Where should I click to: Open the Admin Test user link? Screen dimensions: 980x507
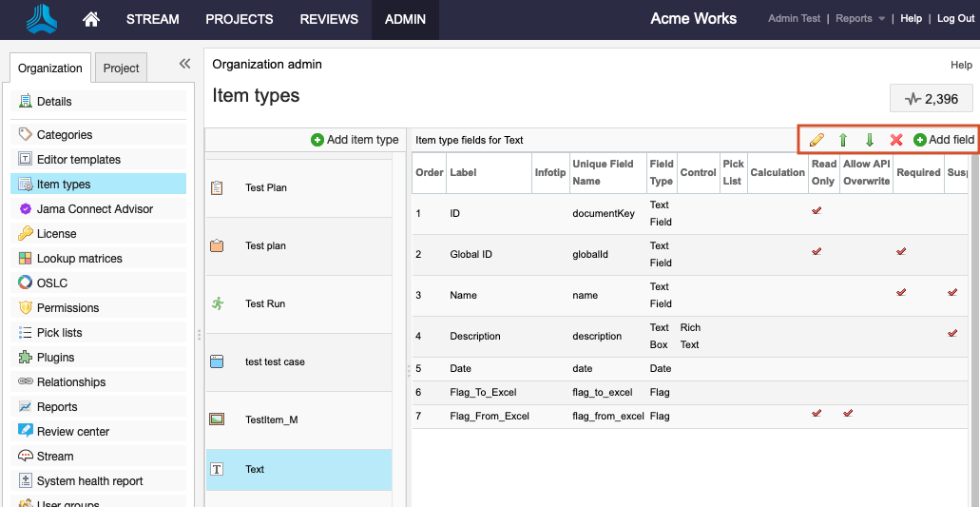(794, 18)
